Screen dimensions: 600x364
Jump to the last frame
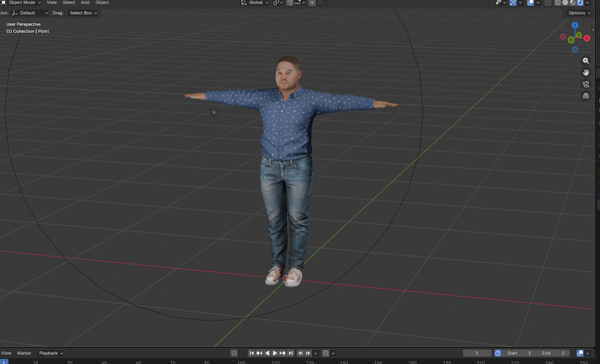pyautogui.click(x=291, y=353)
